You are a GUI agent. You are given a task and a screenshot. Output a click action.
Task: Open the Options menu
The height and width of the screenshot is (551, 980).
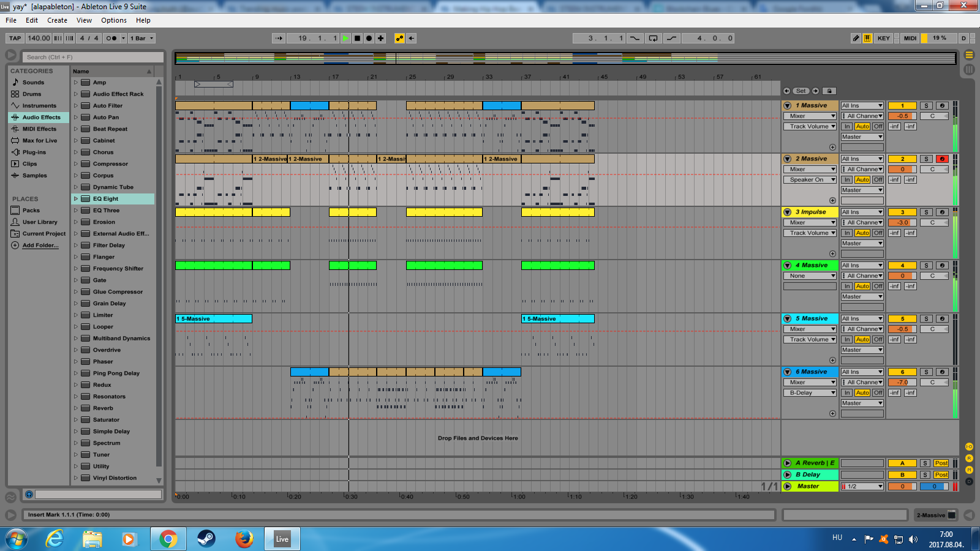[114, 20]
